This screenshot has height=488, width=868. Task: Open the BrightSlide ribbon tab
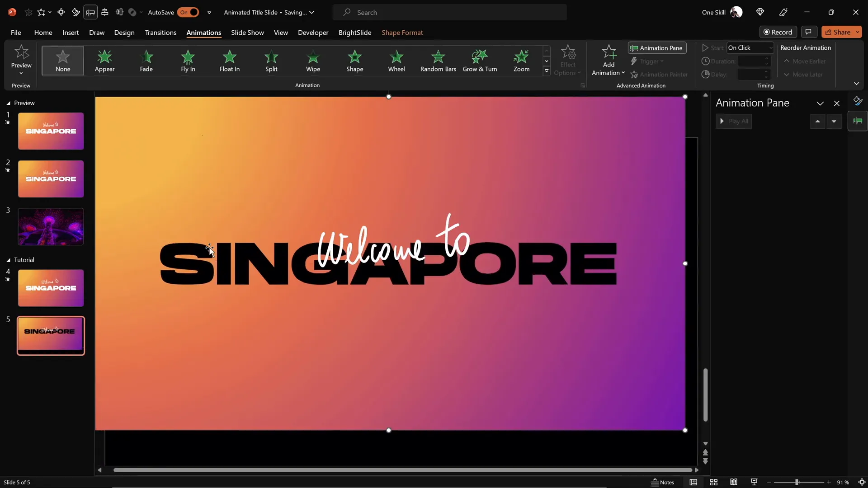point(354,33)
